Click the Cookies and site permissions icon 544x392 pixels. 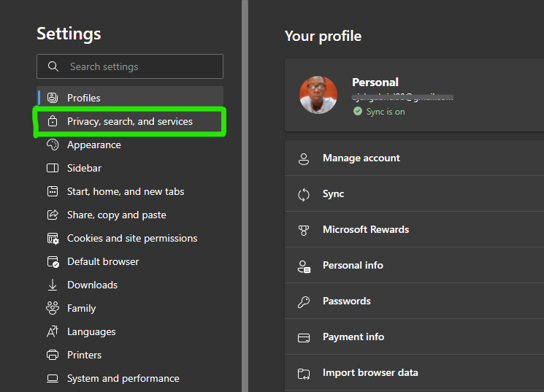point(53,238)
